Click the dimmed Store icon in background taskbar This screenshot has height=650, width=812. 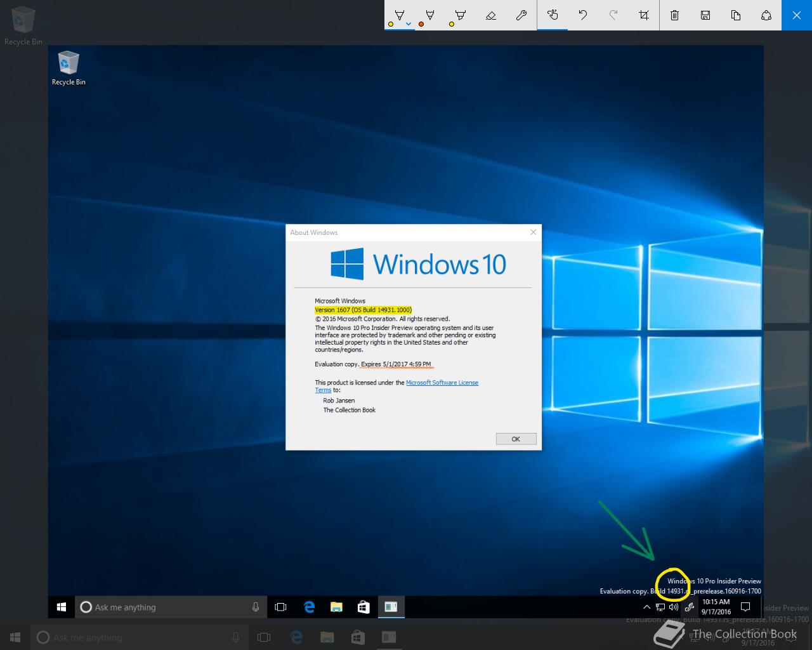pos(357,637)
